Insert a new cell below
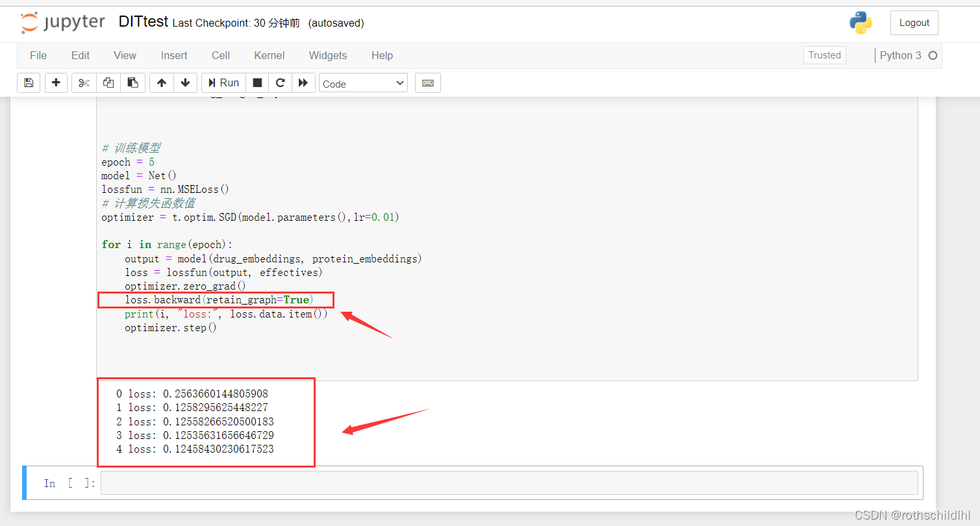Screen dimensions: 980x526 [56, 82]
